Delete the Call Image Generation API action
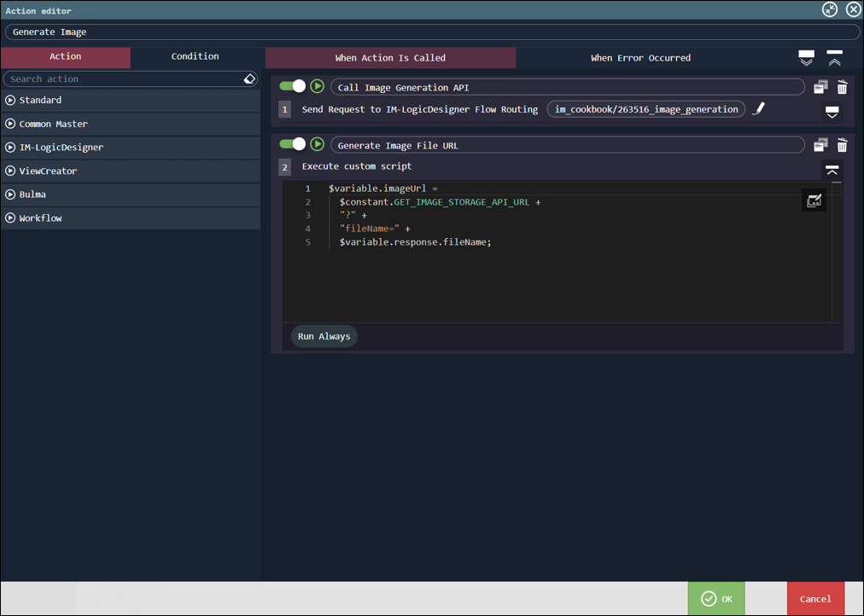Screen dimensions: 864x616 click(842, 87)
